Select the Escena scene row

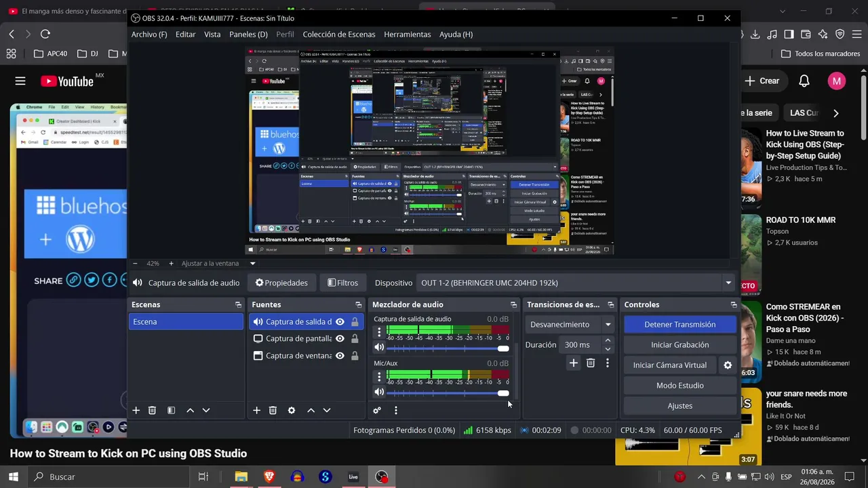[186, 322]
